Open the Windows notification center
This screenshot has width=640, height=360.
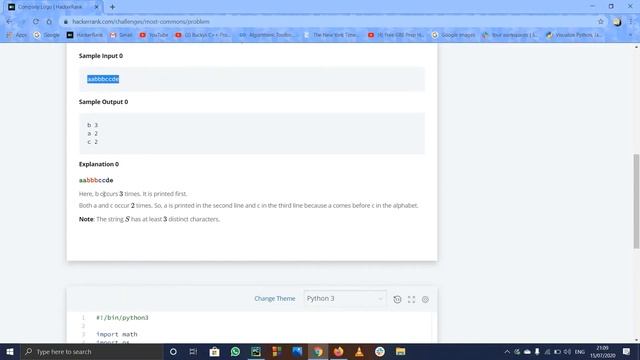click(627, 351)
